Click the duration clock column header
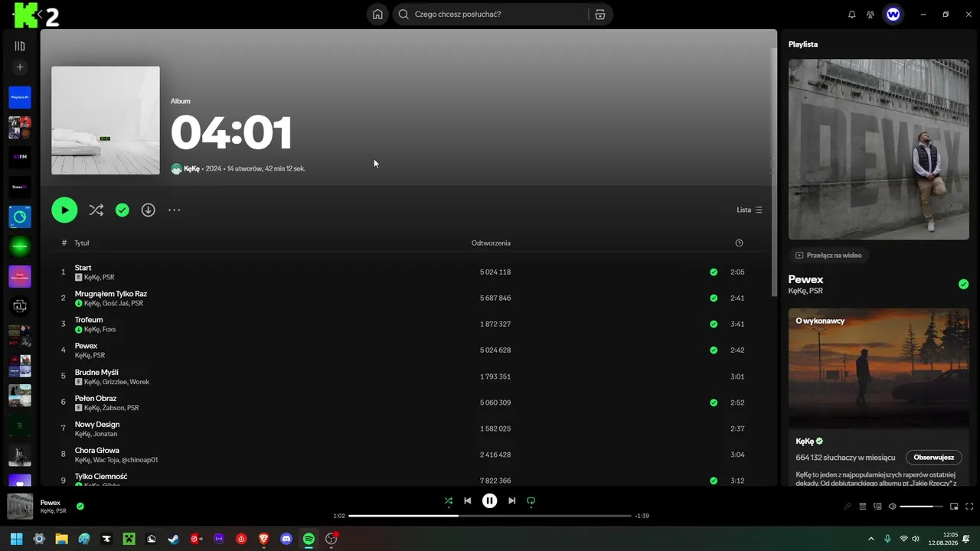Screen dimensions: 980x551 [x=739, y=243]
